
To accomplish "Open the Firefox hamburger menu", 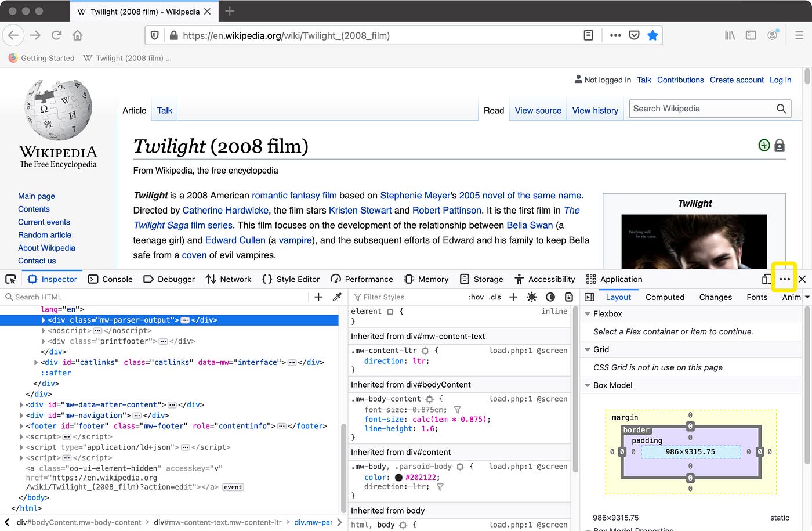I will 799,35.
